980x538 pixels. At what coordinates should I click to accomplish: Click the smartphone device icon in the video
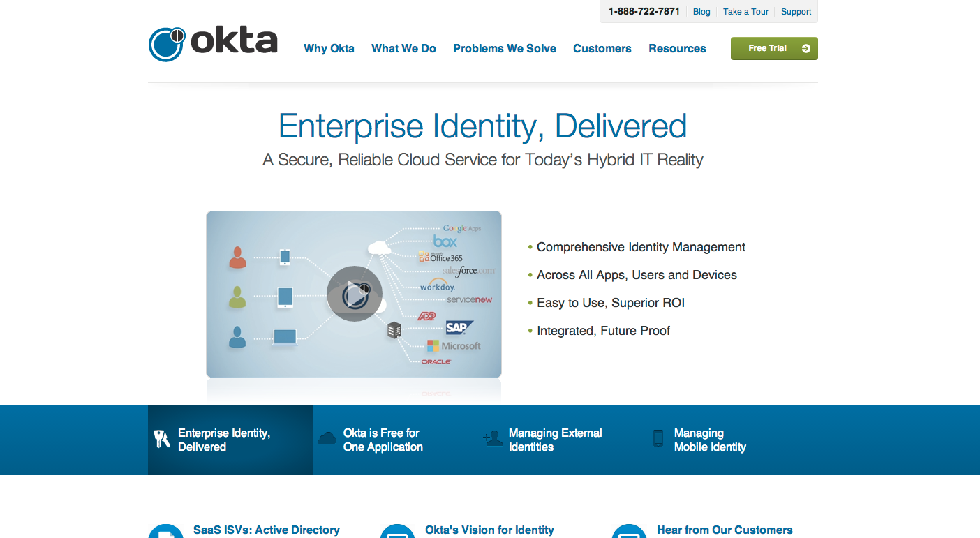[x=285, y=257]
